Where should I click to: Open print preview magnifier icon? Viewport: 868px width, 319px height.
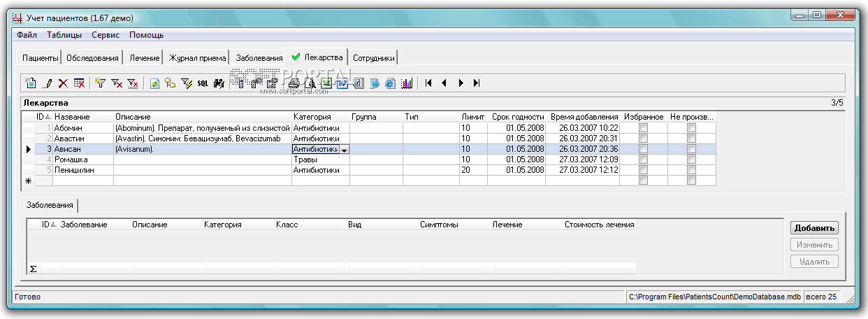310,83
